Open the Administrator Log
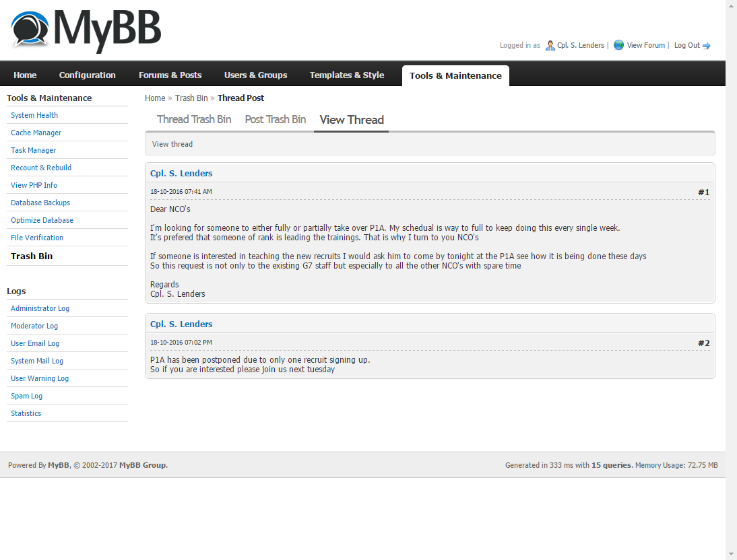This screenshot has height=560, width=737. click(40, 308)
